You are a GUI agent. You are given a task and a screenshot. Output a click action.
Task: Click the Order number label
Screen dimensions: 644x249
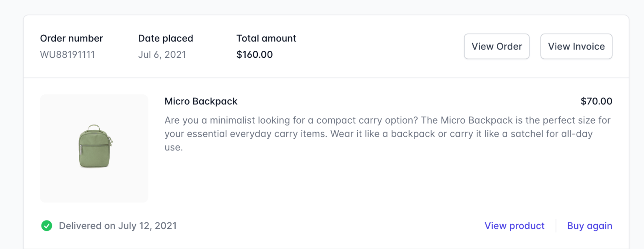coord(71,39)
